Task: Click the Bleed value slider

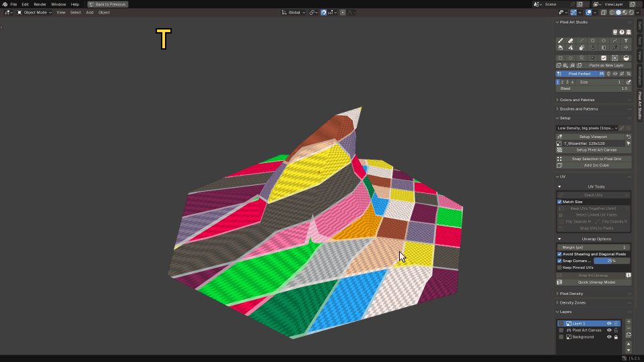Action: [x=594, y=88]
